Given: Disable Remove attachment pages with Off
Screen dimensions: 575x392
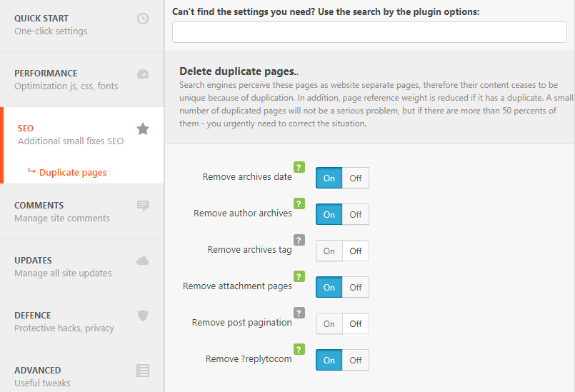Looking at the screenshot, I should (355, 288).
